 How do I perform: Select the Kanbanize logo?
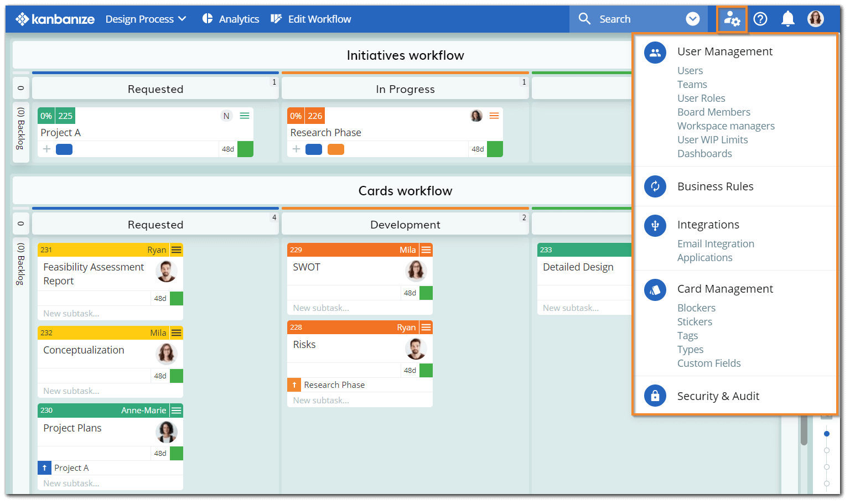[55, 18]
